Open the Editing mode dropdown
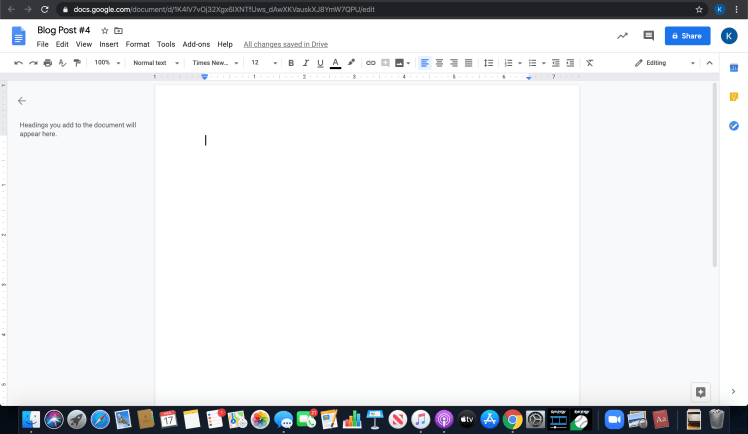This screenshot has width=748, height=434. click(665, 63)
